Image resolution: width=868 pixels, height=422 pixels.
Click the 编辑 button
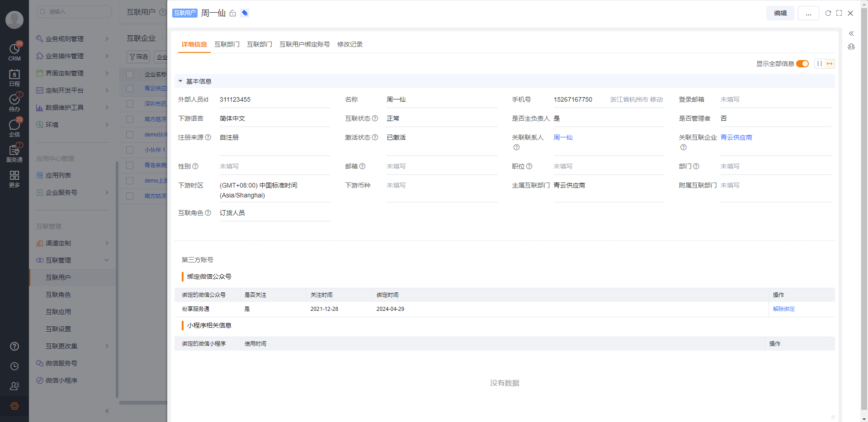point(780,13)
